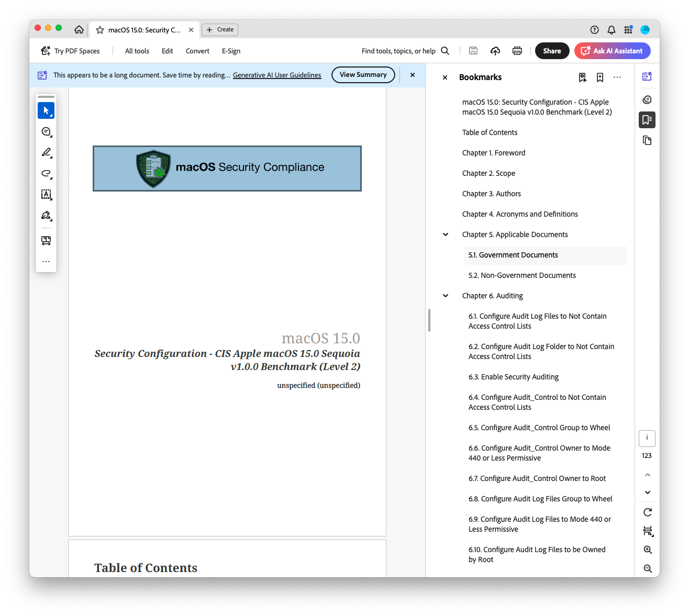Click the bookmarks panel resize handle

[429, 320]
